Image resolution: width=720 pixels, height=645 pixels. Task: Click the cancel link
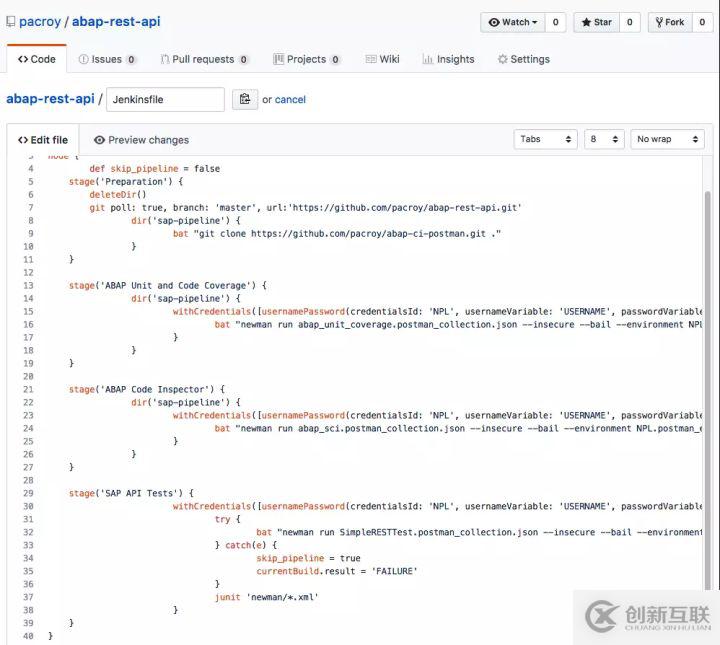pos(290,100)
